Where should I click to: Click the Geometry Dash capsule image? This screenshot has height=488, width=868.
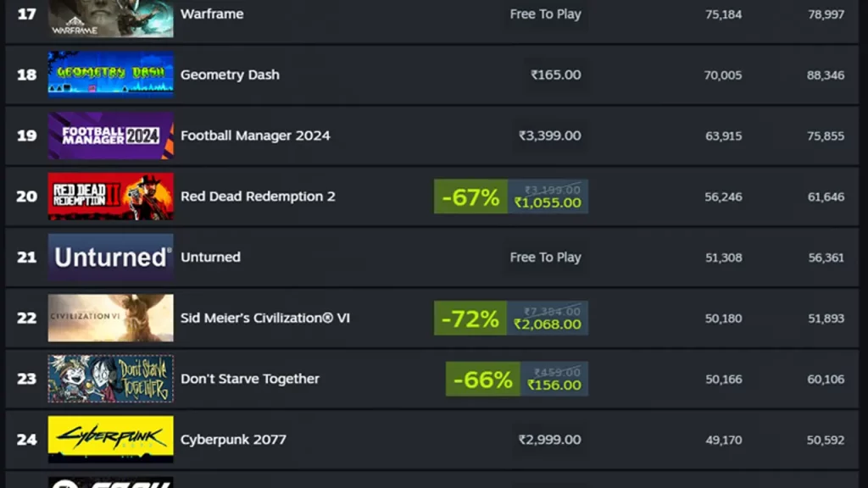[110, 74]
